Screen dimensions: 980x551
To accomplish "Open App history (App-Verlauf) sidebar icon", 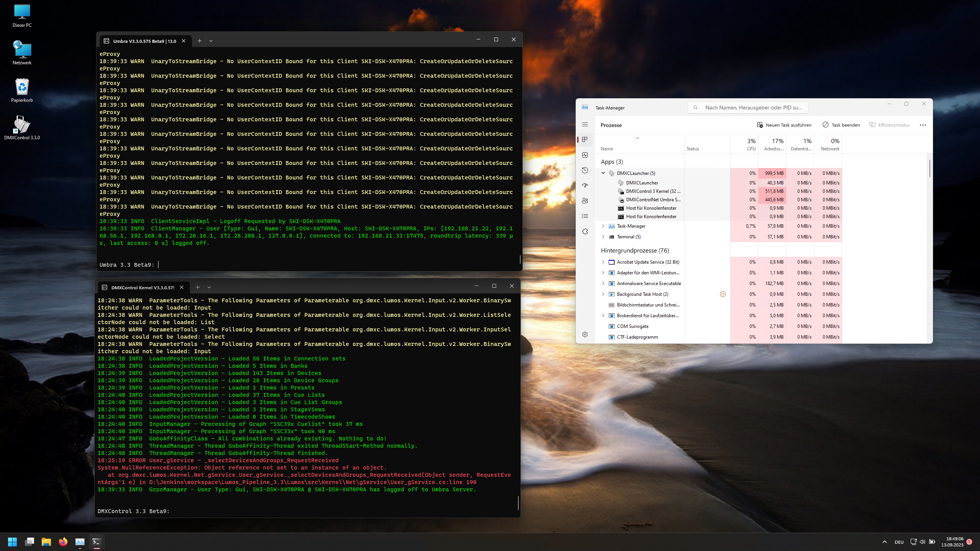I will [x=585, y=170].
